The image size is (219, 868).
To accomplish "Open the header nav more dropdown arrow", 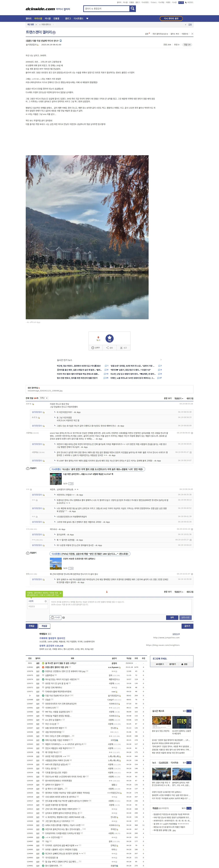I will click(x=87, y=19).
